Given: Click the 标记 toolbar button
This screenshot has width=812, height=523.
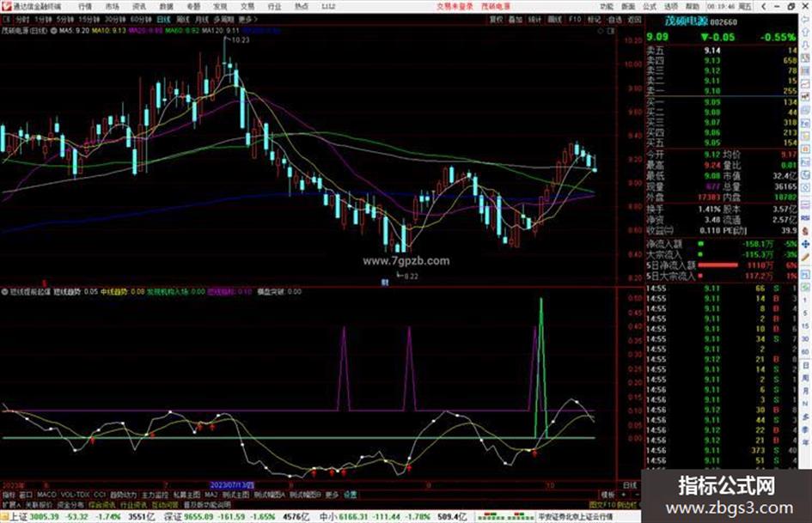Looking at the screenshot, I should click(594, 20).
